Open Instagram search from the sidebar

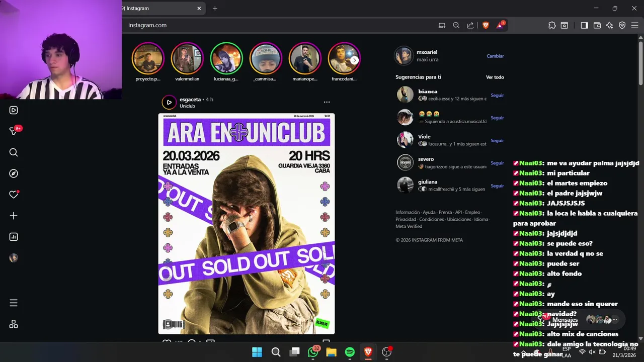pyautogui.click(x=14, y=152)
